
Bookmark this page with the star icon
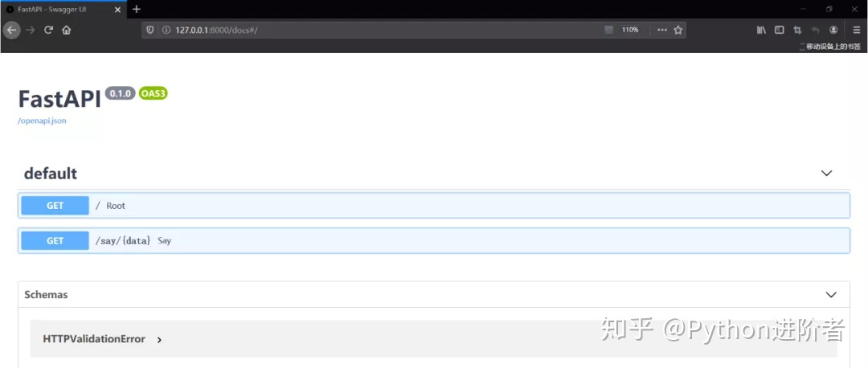pos(678,30)
